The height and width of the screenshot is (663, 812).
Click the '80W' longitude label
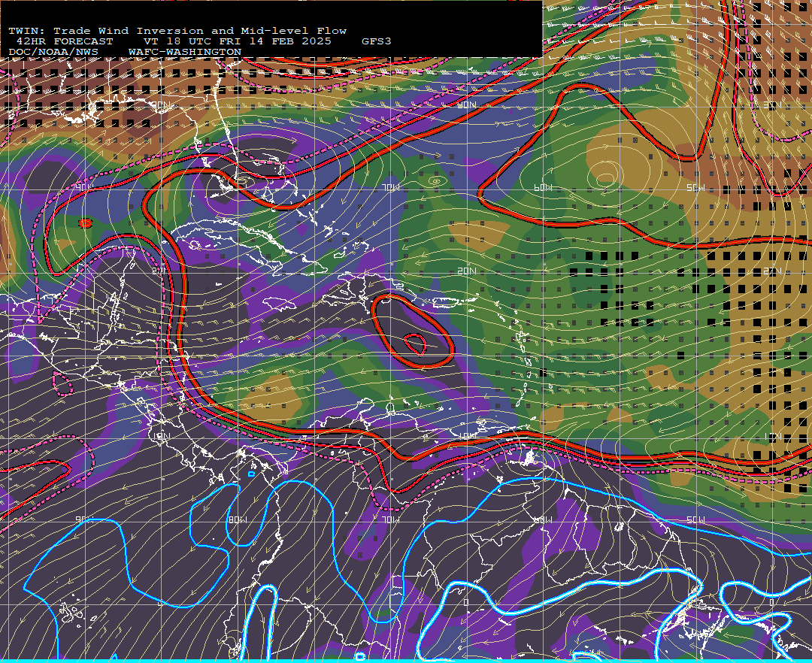237,519
